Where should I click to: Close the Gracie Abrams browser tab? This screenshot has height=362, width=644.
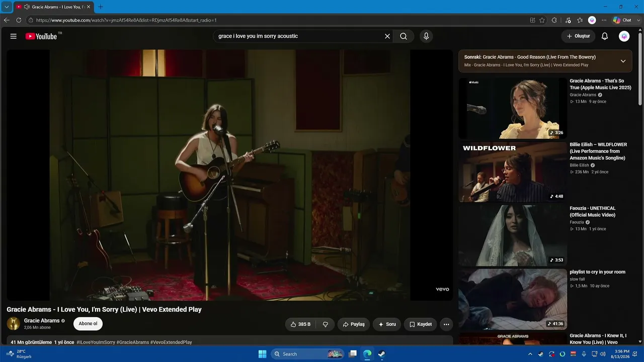(x=89, y=7)
